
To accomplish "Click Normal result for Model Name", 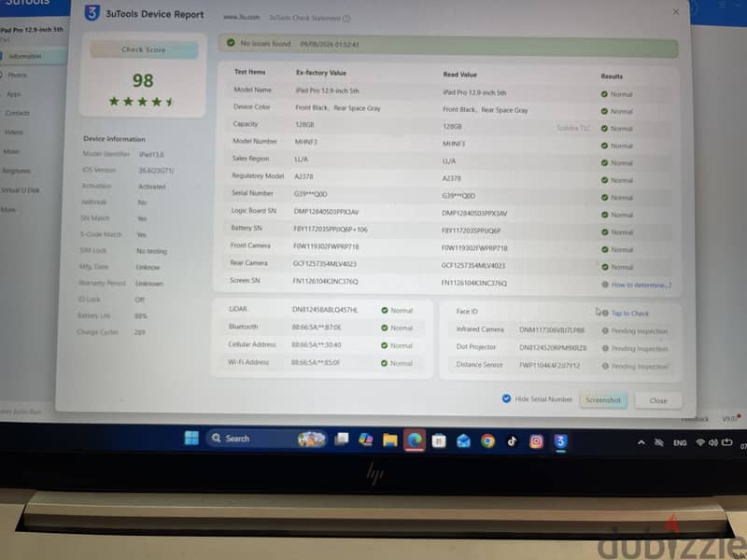I will point(617,94).
